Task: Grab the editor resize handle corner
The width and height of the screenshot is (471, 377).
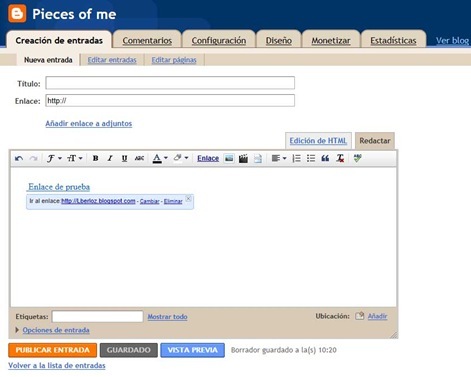Action: click(394, 335)
